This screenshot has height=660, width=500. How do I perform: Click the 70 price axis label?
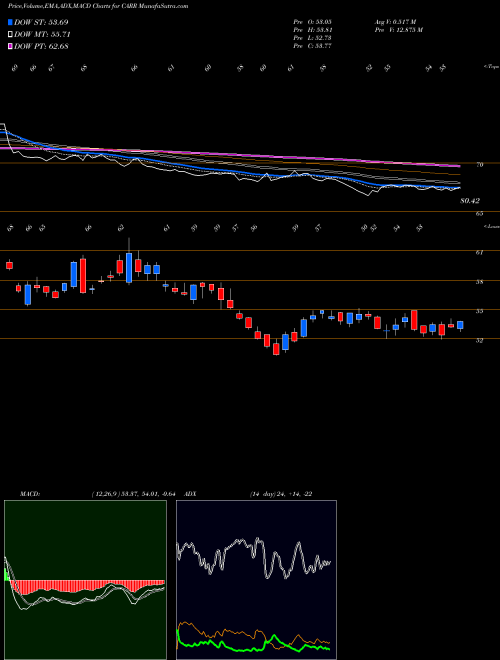pos(480,165)
